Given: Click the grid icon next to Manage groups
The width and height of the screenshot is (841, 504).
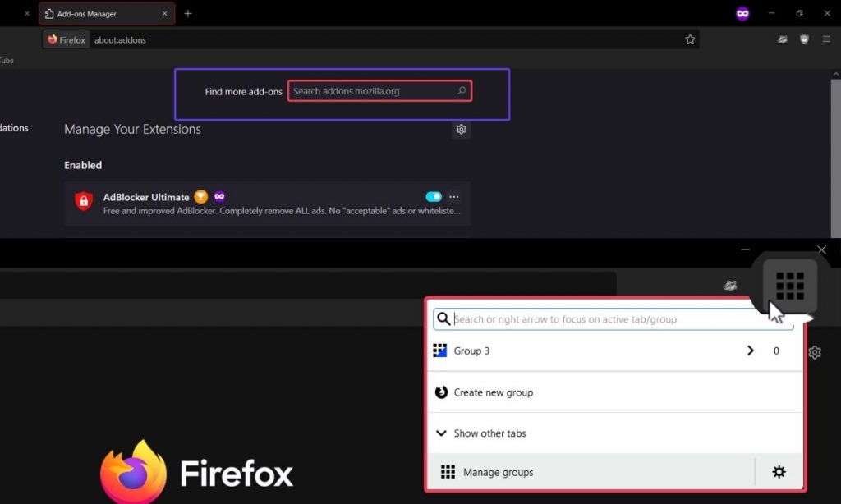Looking at the screenshot, I should pyautogui.click(x=448, y=472).
